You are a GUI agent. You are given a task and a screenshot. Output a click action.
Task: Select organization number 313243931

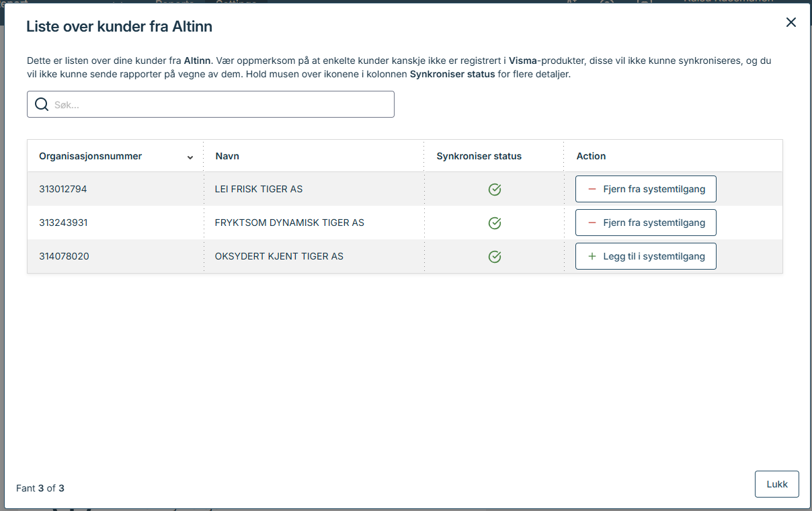click(63, 223)
